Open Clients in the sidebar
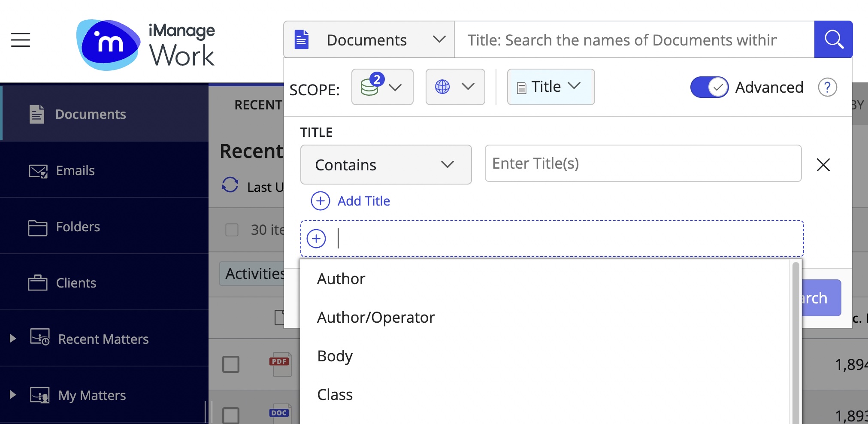The width and height of the screenshot is (868, 424). click(x=104, y=283)
